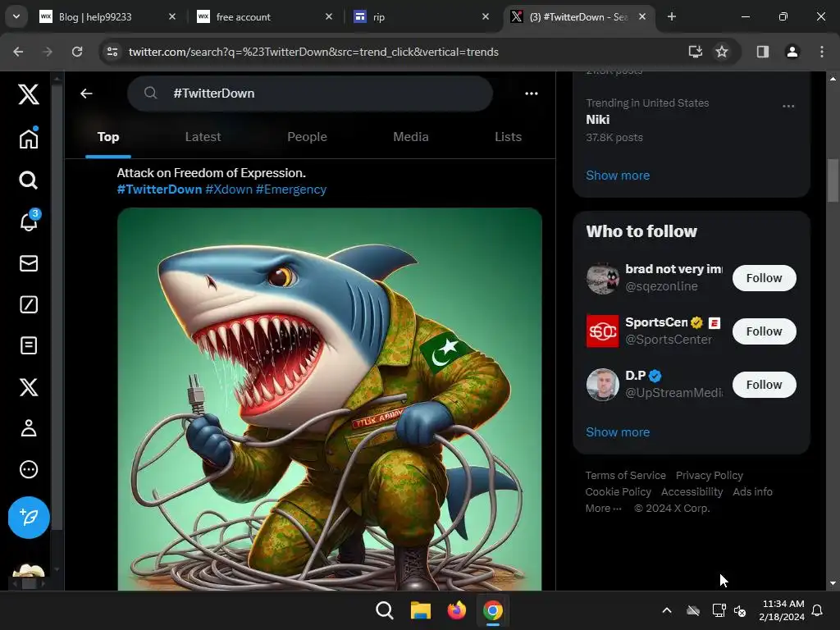840x630 pixels.
Task: Follow SportsCenter account
Action: coord(764,331)
